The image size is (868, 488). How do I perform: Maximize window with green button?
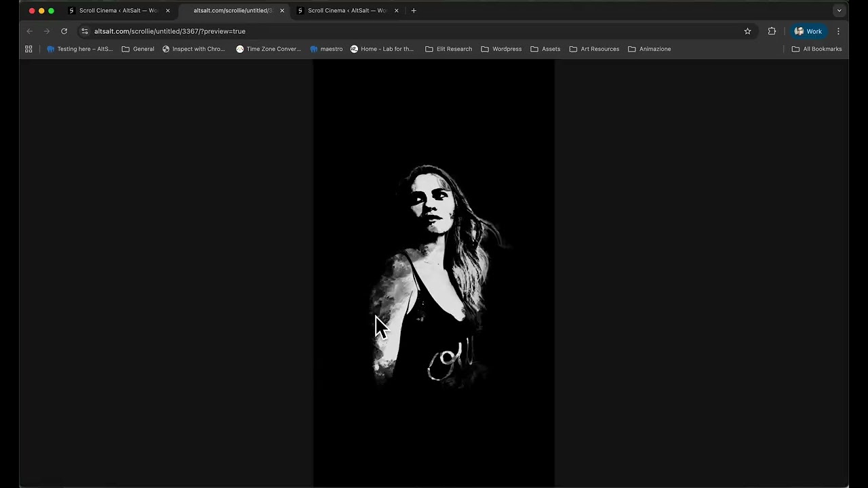coord(51,11)
